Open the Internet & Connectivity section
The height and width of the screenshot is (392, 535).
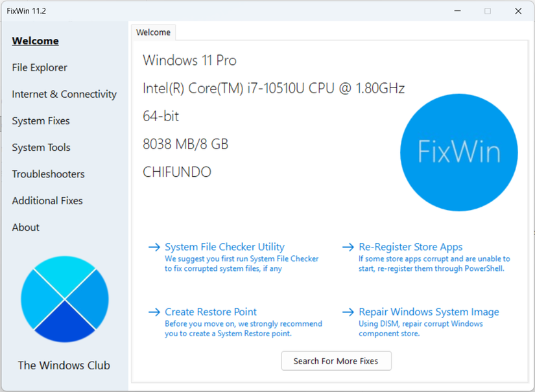tap(64, 94)
